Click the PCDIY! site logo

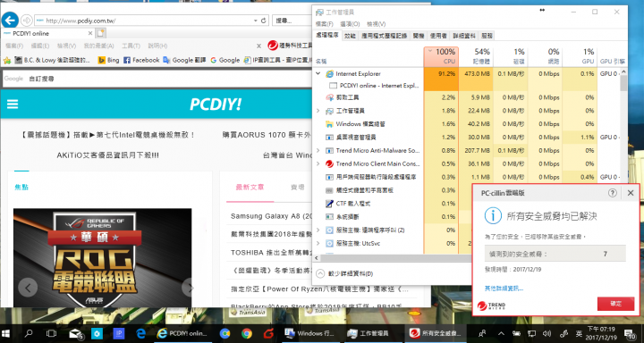click(x=216, y=105)
